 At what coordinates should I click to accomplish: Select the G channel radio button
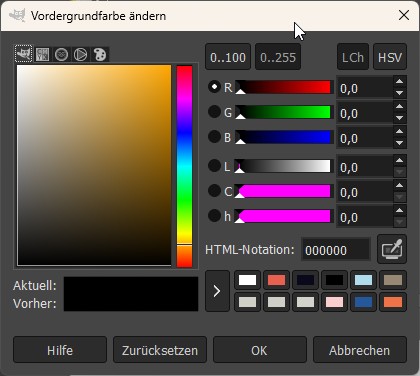pyautogui.click(x=214, y=112)
